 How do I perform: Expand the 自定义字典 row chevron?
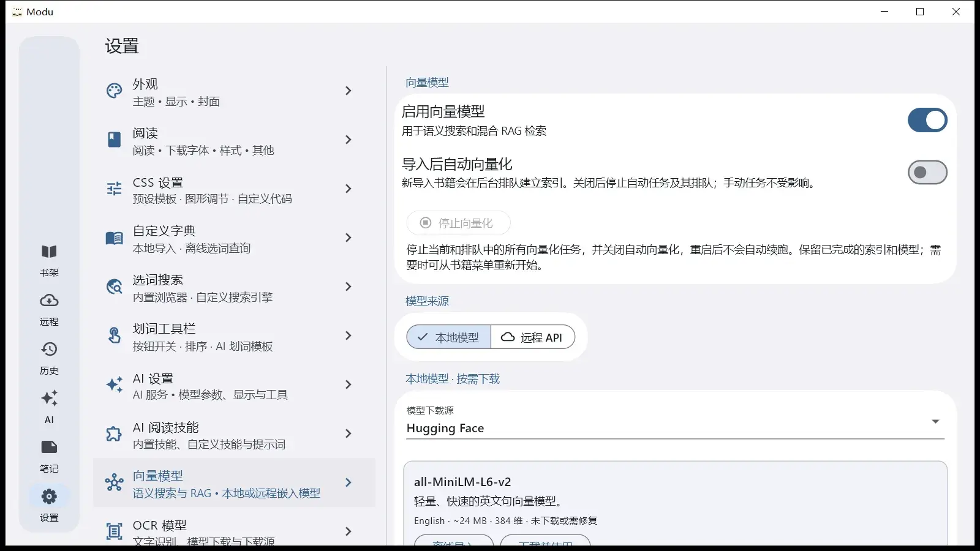[349, 238]
